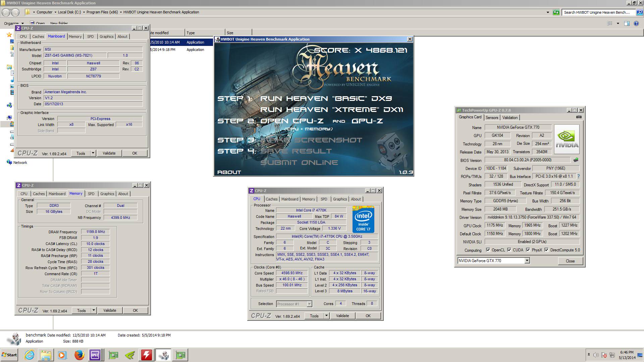Image resolution: width=644 pixels, height=362 pixels.
Task: Click Save Result in Heaven benchmark
Action: point(296,151)
